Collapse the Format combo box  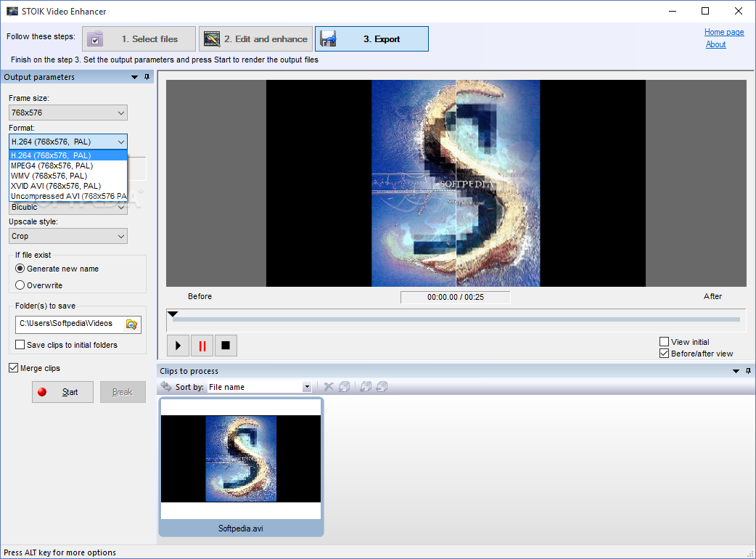pyautogui.click(x=68, y=142)
